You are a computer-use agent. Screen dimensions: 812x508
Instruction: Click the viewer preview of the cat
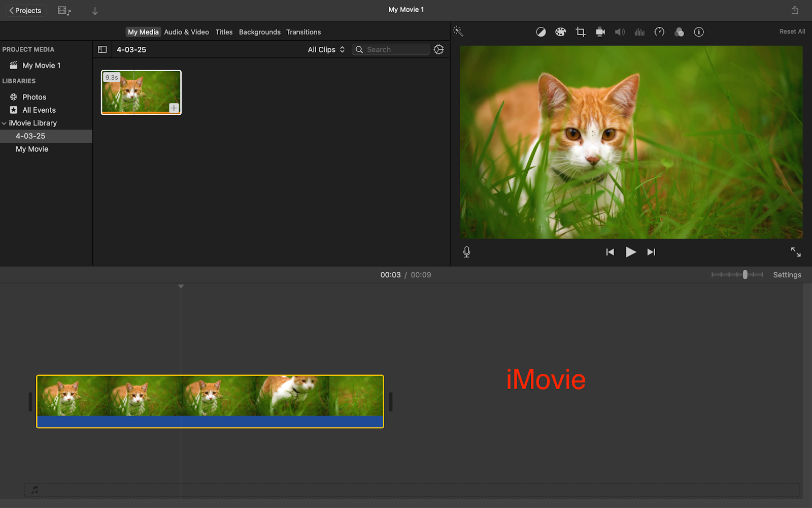[631, 142]
